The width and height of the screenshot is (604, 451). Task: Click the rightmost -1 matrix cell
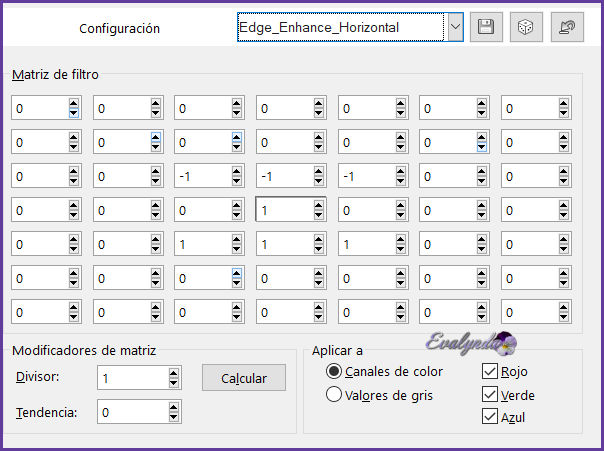[365, 175]
